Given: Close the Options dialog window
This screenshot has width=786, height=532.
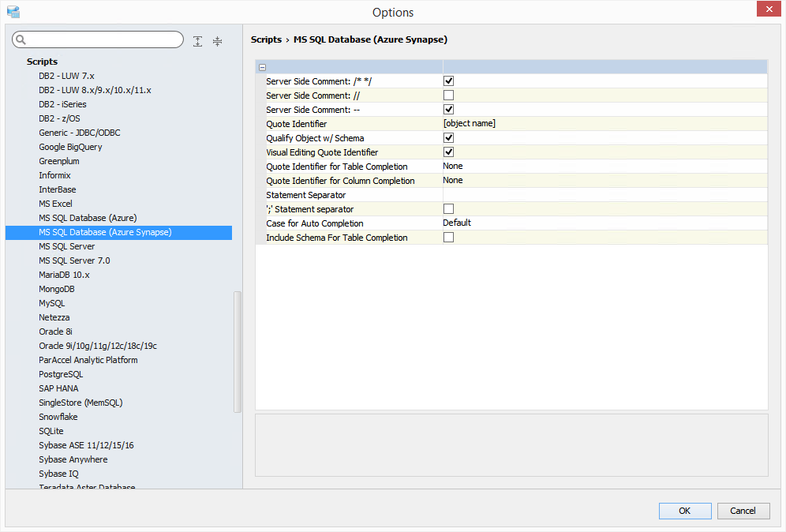Looking at the screenshot, I should pos(769,9).
